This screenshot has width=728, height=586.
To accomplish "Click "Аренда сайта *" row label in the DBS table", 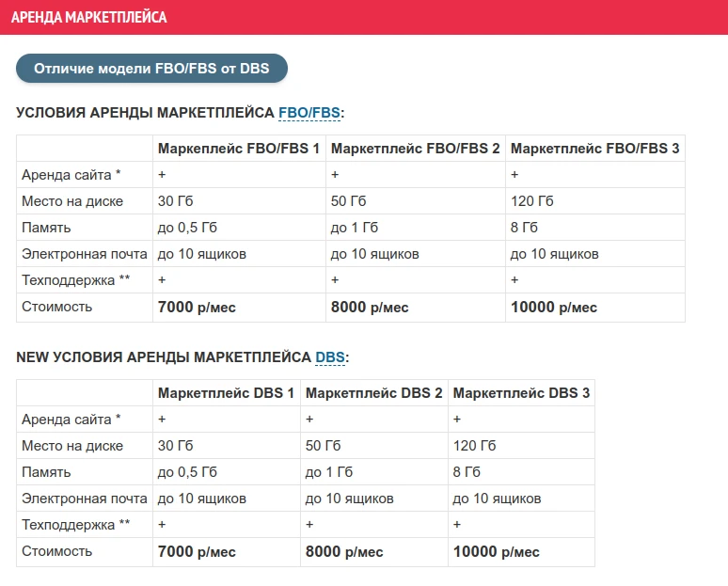I will (71, 420).
